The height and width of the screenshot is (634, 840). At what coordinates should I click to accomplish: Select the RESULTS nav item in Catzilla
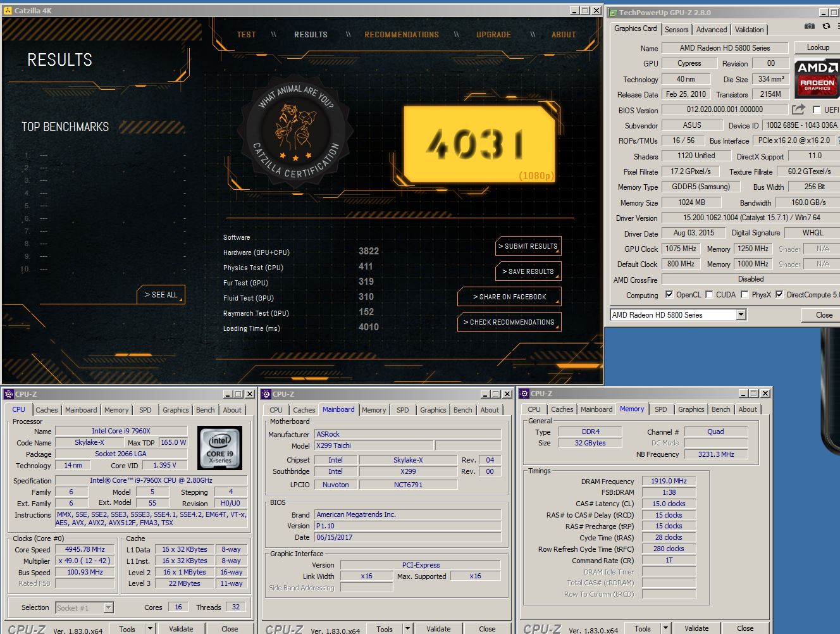coord(311,35)
